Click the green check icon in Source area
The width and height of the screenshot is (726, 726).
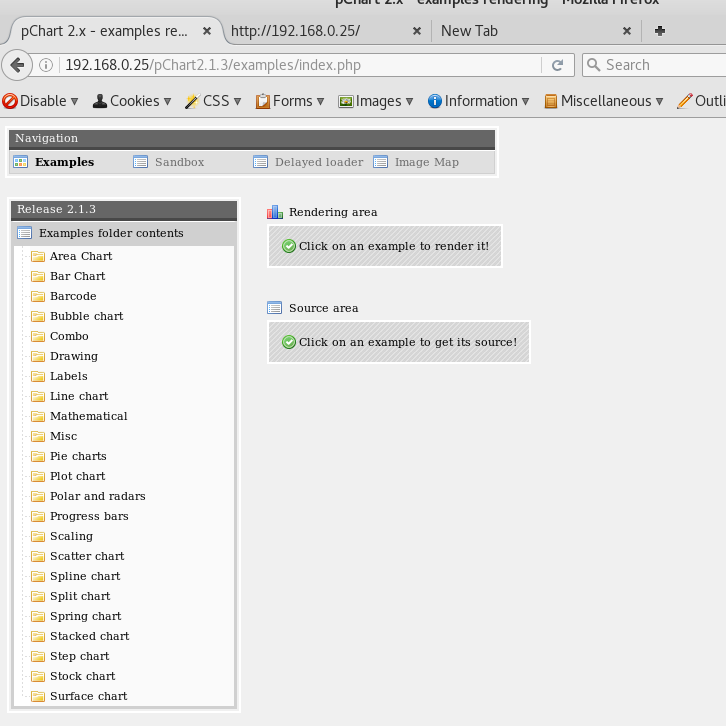(289, 342)
